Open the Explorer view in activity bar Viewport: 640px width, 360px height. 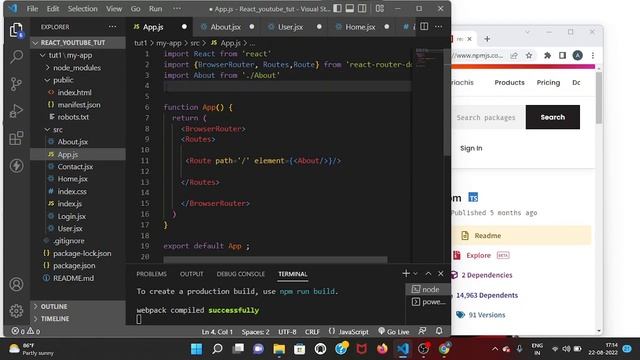click(x=16, y=30)
